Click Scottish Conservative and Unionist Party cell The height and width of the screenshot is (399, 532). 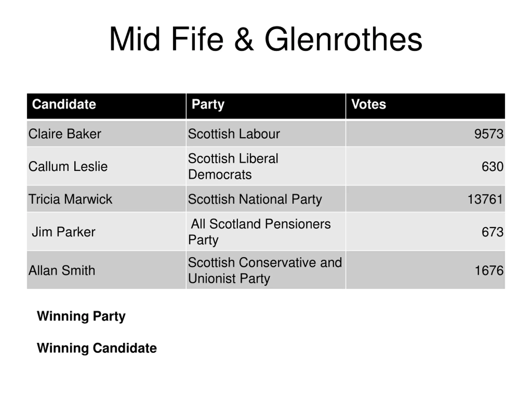(x=266, y=270)
